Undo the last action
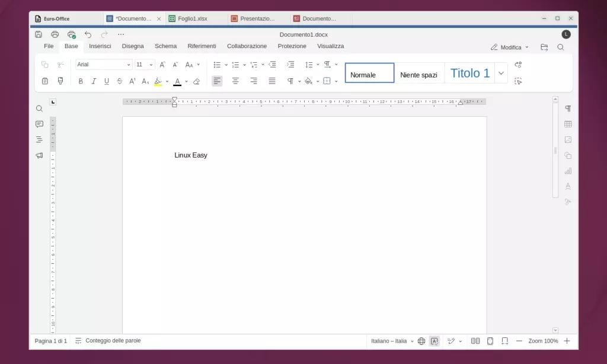Image resolution: width=607 pixels, height=364 pixels. (88, 34)
